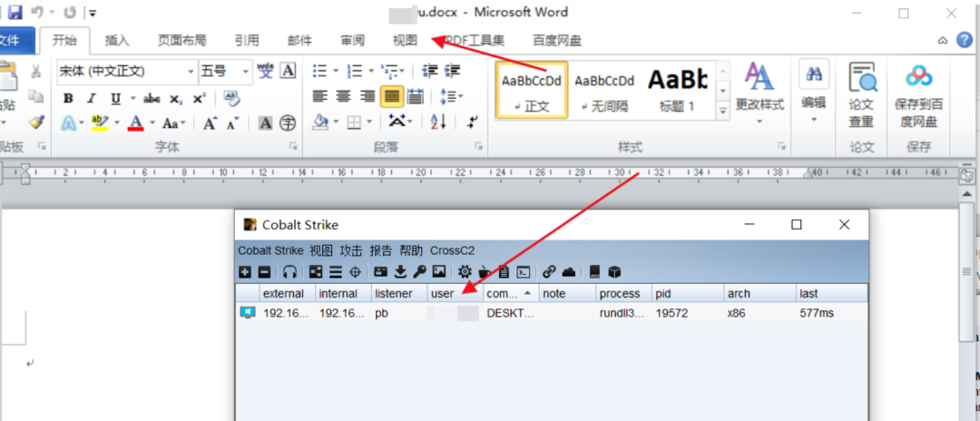Viewport: 980px width, 421px height.
Task: Open font dialog launcher in 字体 group
Action: click(x=292, y=146)
